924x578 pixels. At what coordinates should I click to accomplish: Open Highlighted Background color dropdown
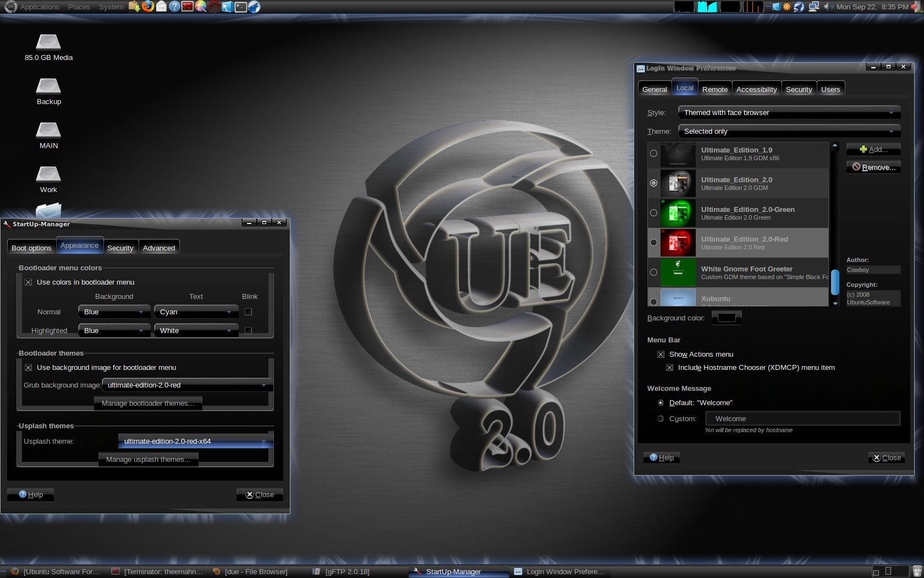click(x=114, y=330)
